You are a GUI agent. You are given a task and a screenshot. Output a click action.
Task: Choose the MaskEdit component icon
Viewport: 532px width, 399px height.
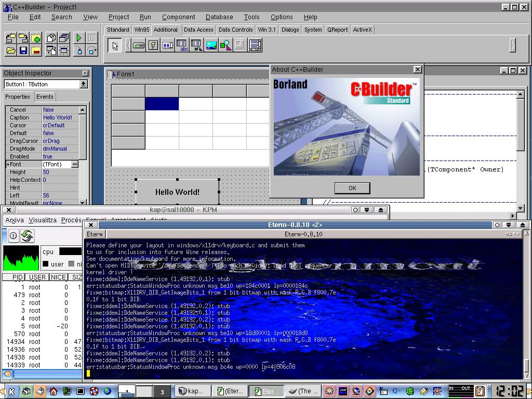click(x=168, y=45)
